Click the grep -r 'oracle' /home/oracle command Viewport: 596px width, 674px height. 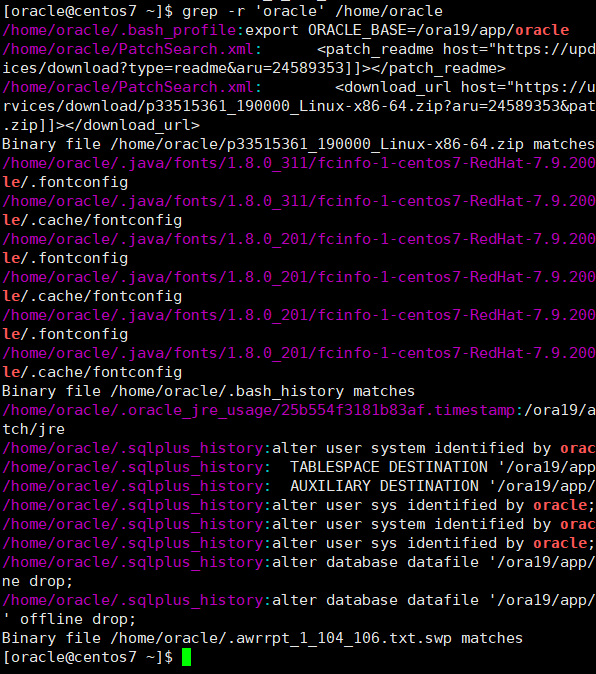tap(312, 11)
